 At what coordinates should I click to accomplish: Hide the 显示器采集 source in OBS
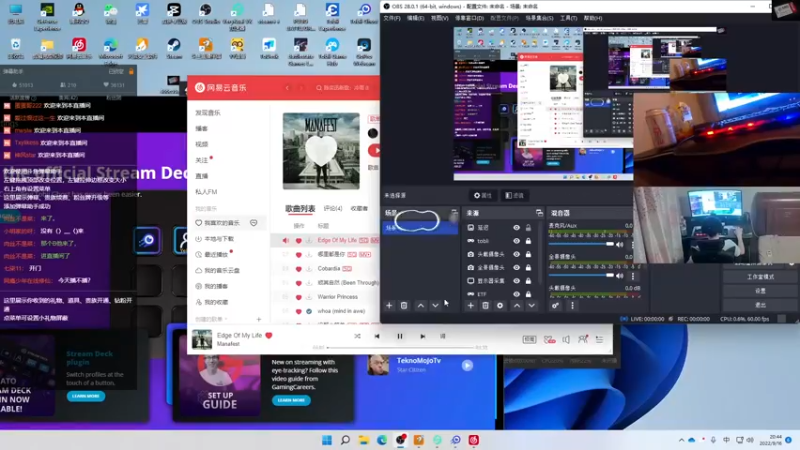[516, 281]
